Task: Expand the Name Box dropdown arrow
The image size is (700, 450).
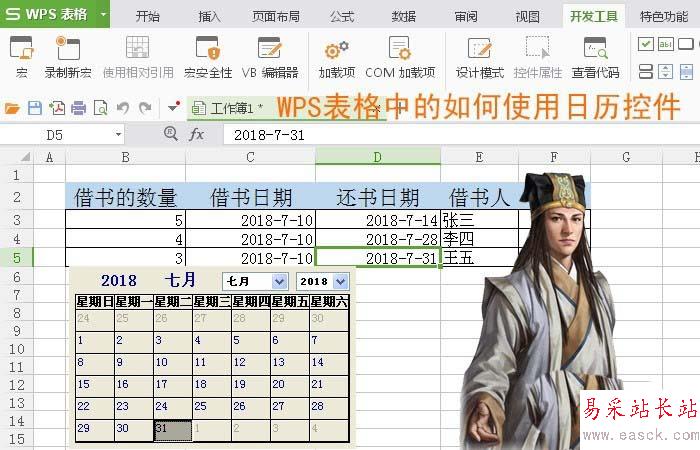Action: [x=118, y=134]
